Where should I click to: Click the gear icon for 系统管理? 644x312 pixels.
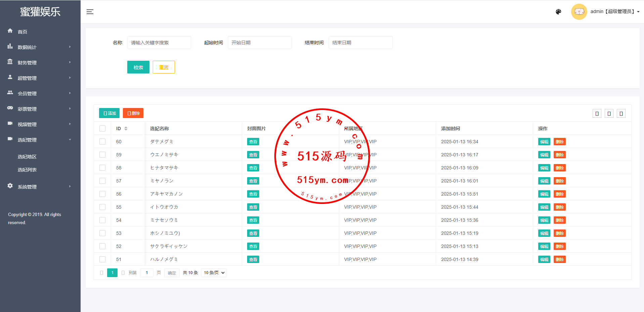pyautogui.click(x=10, y=186)
